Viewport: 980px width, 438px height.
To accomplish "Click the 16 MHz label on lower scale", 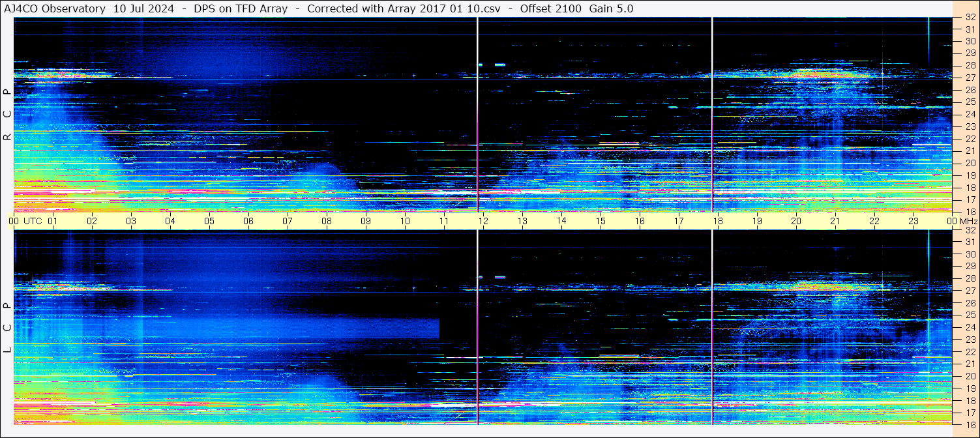I will pos(970,424).
